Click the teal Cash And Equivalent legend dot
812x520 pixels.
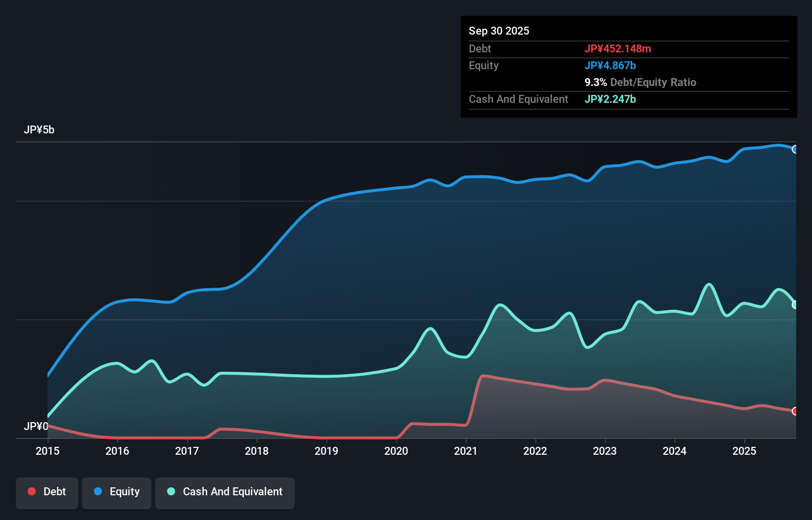[x=171, y=491]
